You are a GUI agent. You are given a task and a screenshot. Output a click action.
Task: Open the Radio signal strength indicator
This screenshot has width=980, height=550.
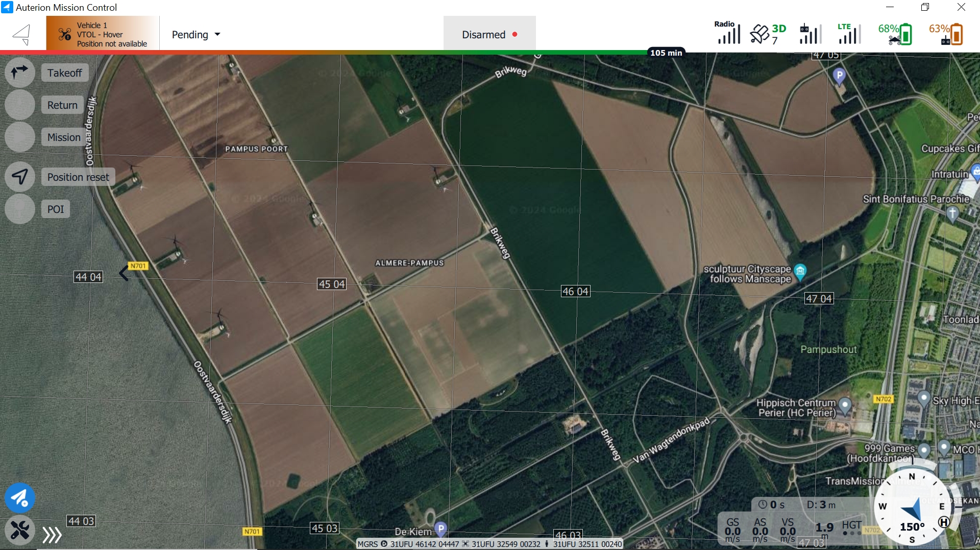727,34
